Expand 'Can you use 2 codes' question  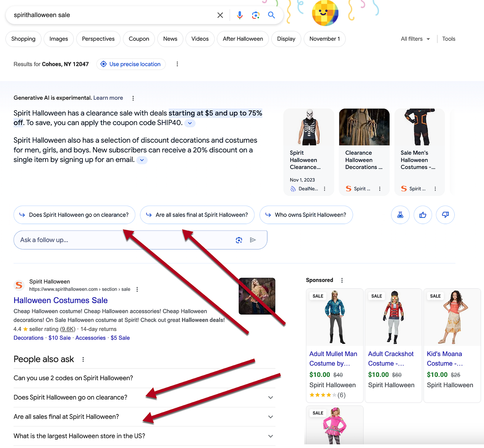[144, 378]
